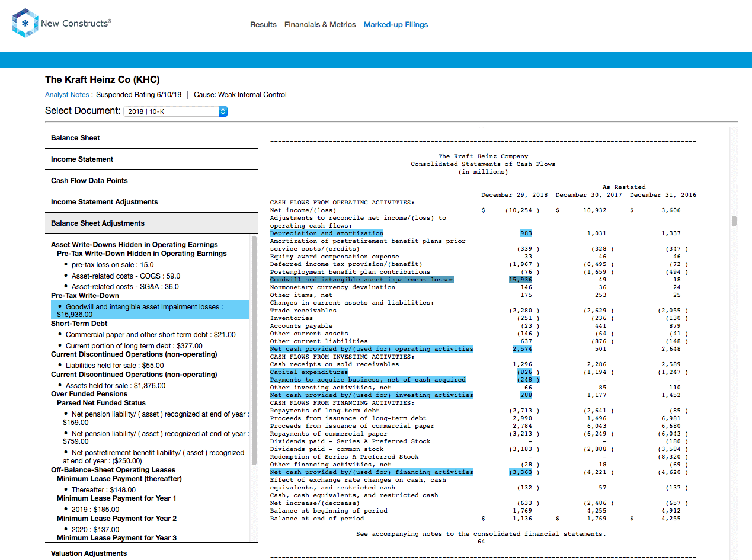Expand the Income Statement section

[x=152, y=159]
